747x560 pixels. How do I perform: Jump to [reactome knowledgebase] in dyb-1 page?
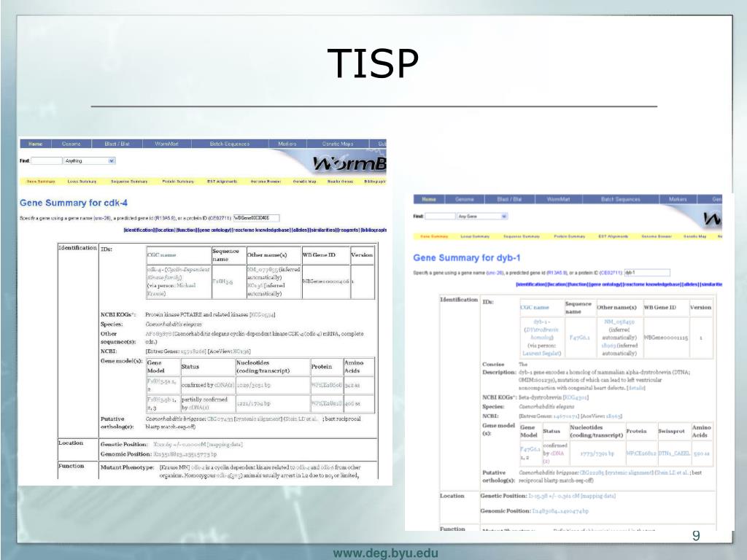coord(651,284)
